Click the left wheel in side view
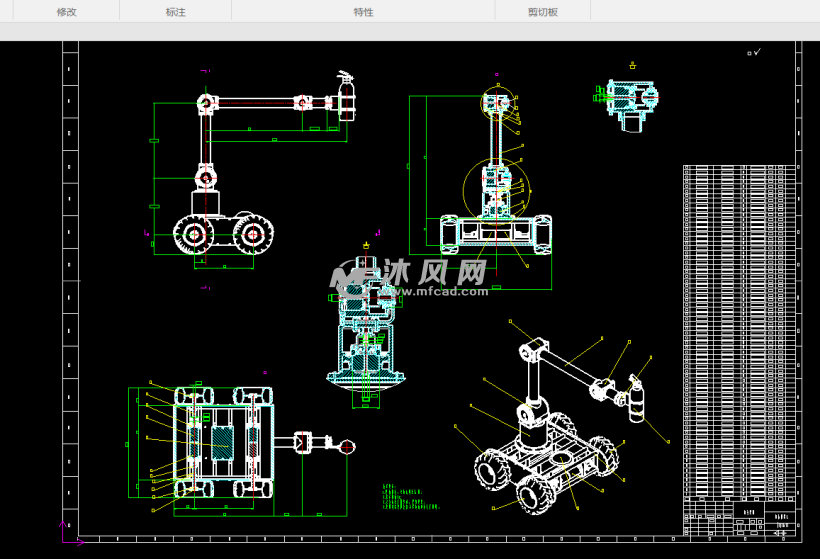The height and width of the screenshot is (559, 820). (190, 234)
